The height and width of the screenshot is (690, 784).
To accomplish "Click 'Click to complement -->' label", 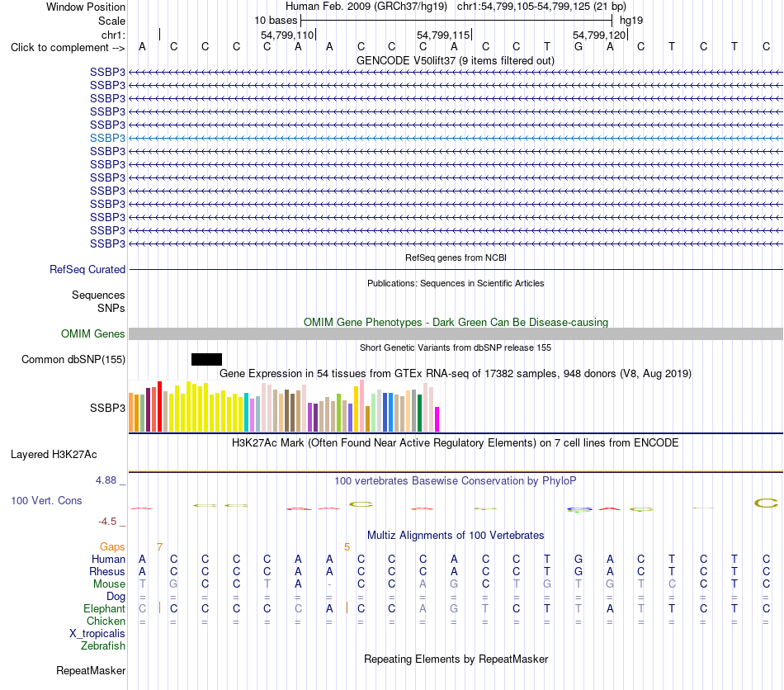I will [x=68, y=48].
